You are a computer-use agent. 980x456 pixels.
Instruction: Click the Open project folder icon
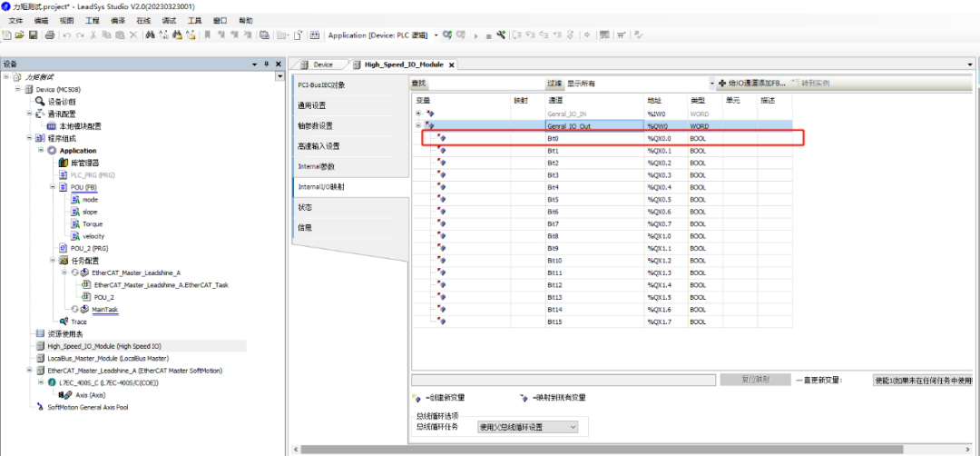point(19,35)
